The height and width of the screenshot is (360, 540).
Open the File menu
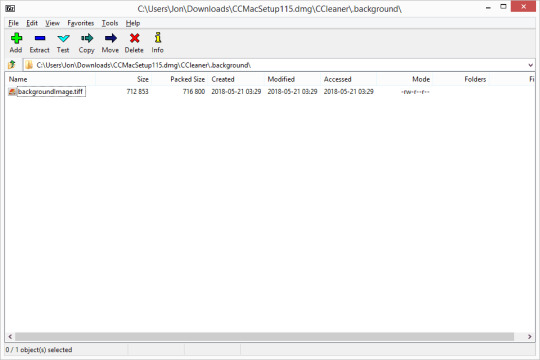pyautogui.click(x=13, y=23)
